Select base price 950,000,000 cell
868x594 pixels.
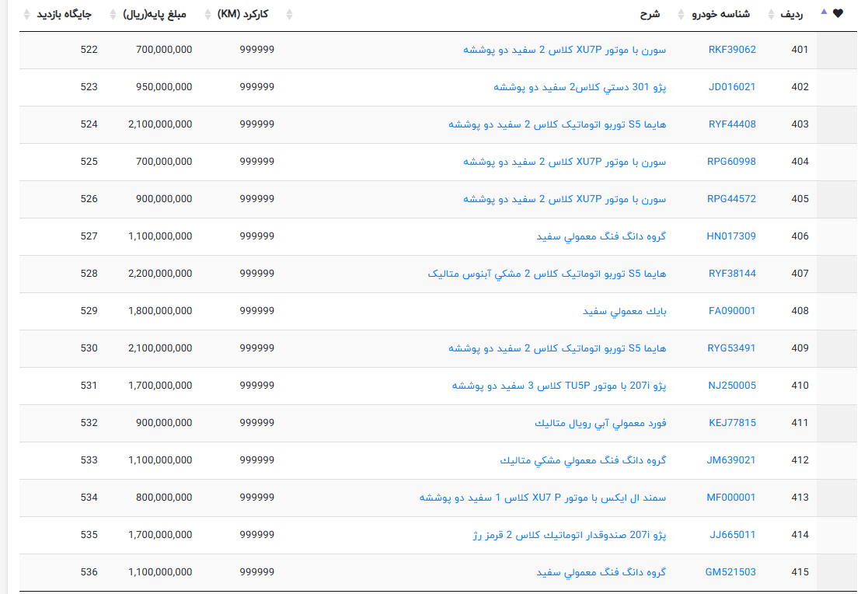[164, 87]
